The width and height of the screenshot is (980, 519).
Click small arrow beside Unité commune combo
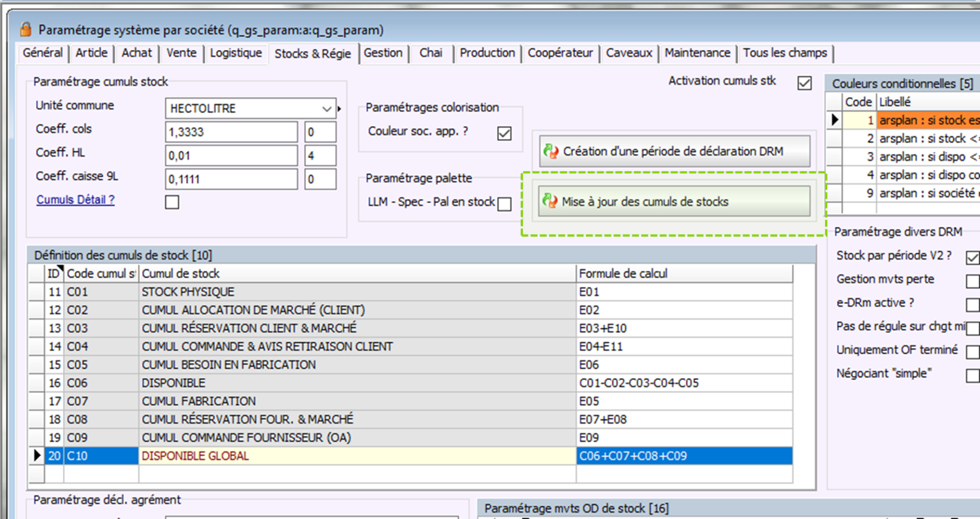pyautogui.click(x=339, y=109)
